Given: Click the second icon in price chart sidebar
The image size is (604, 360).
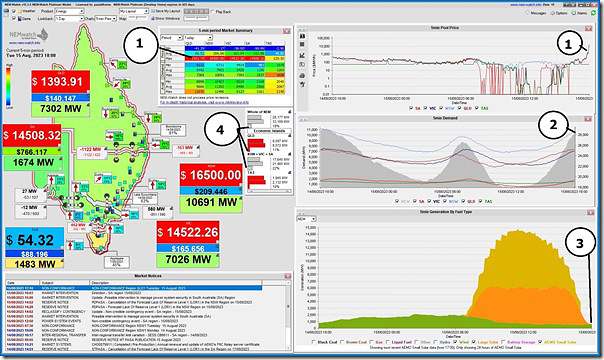Looking at the screenshot, I should point(302,45).
